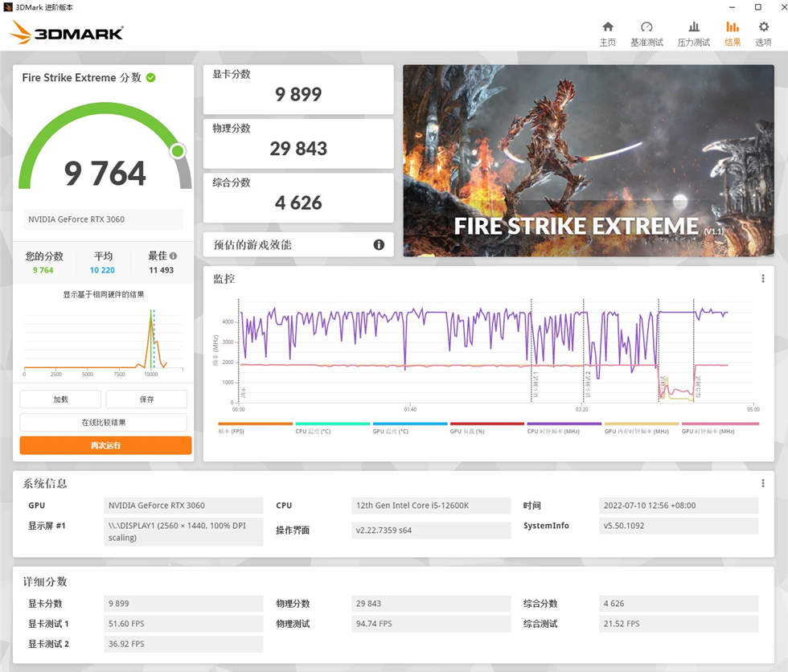
Task: Expand 预估的游戏效能 panel
Action: [x=298, y=244]
